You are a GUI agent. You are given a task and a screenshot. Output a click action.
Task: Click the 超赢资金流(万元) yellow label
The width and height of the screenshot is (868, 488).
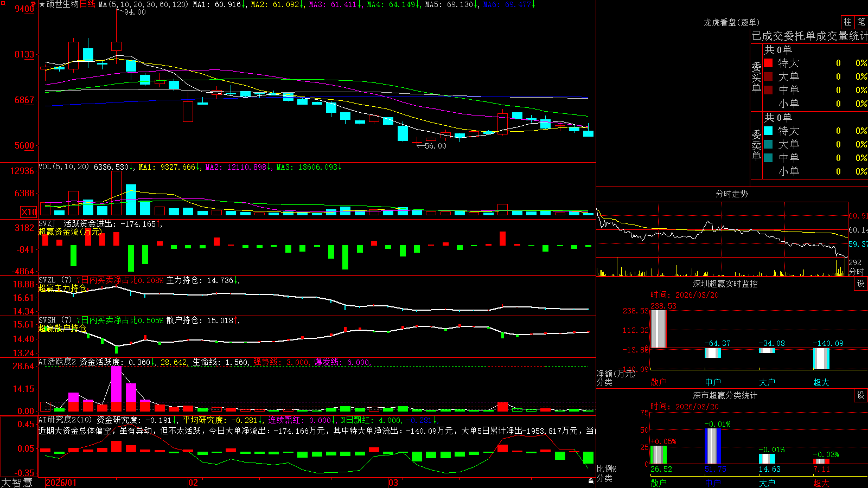tap(70, 232)
